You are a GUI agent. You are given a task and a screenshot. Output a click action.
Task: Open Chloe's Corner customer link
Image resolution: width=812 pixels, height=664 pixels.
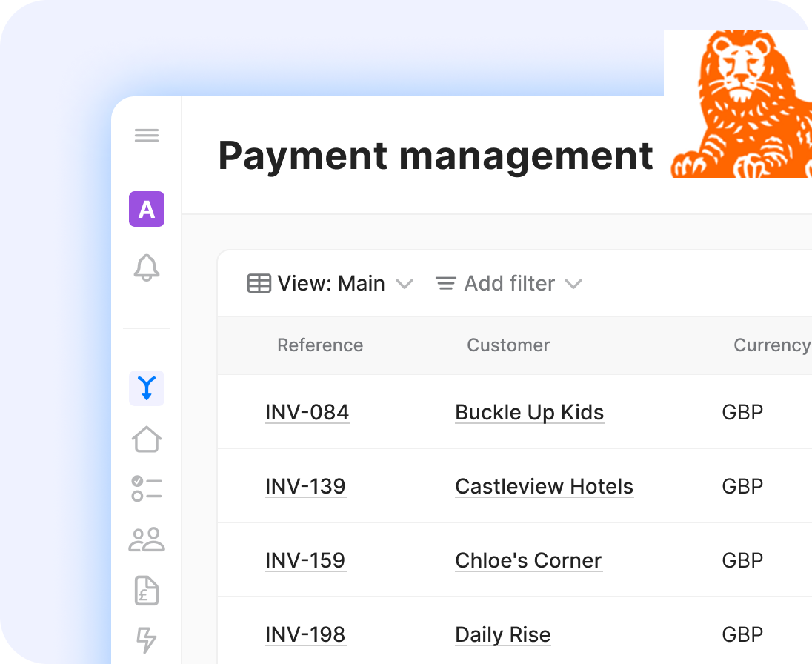click(528, 561)
